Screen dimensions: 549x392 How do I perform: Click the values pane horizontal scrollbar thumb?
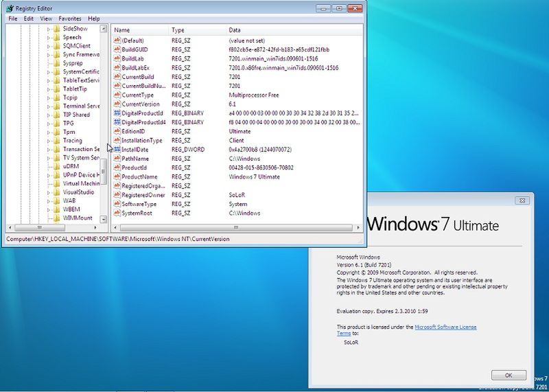236,228
